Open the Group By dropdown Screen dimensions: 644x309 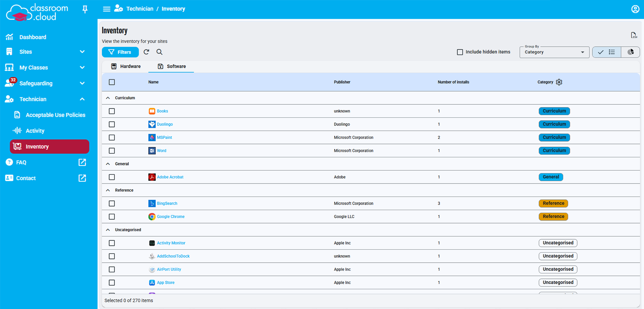(x=554, y=52)
